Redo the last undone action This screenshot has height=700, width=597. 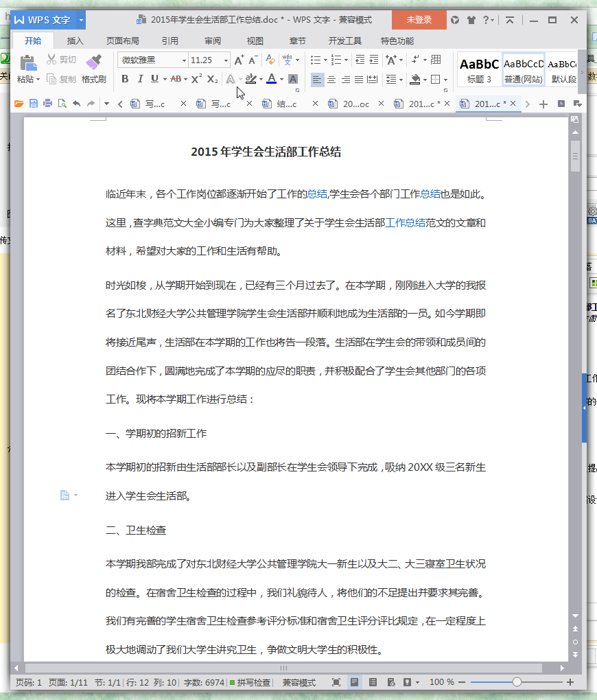coord(91,104)
